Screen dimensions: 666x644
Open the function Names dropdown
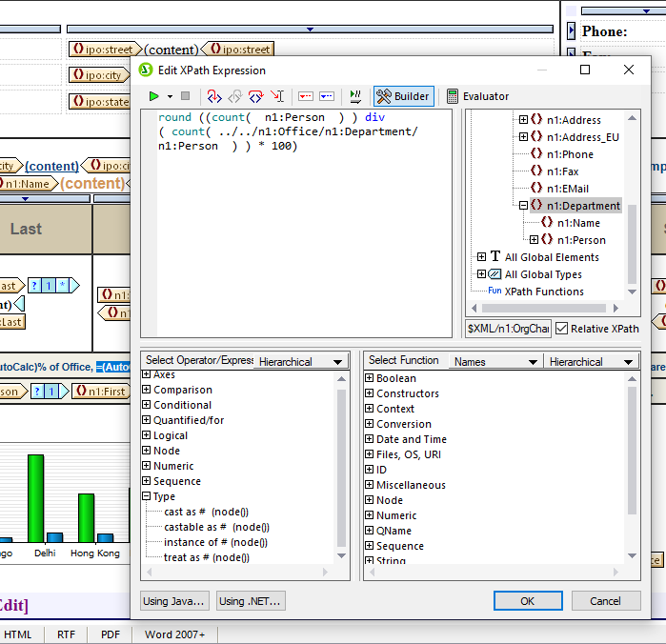tap(534, 362)
